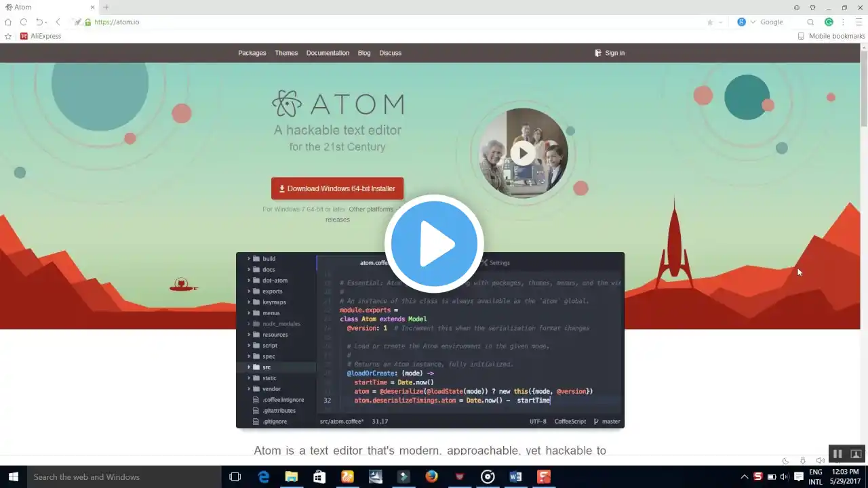Click the Grammarly extension icon

[829, 22]
